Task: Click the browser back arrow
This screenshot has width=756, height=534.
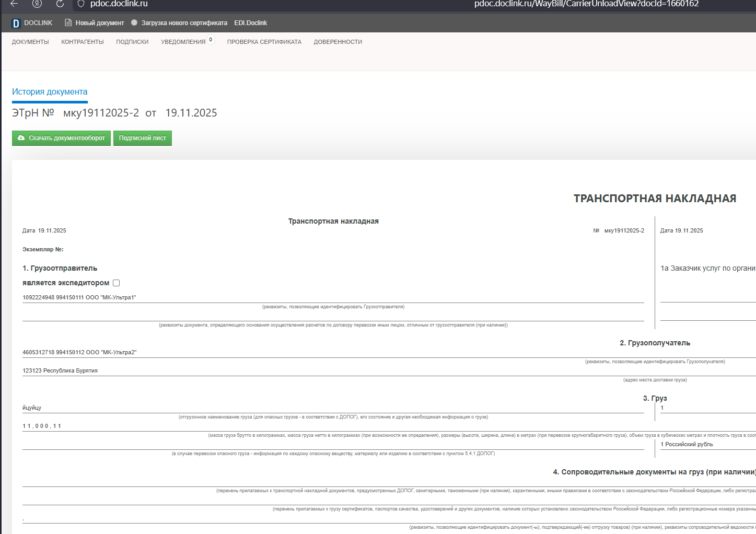Action: coord(14,4)
